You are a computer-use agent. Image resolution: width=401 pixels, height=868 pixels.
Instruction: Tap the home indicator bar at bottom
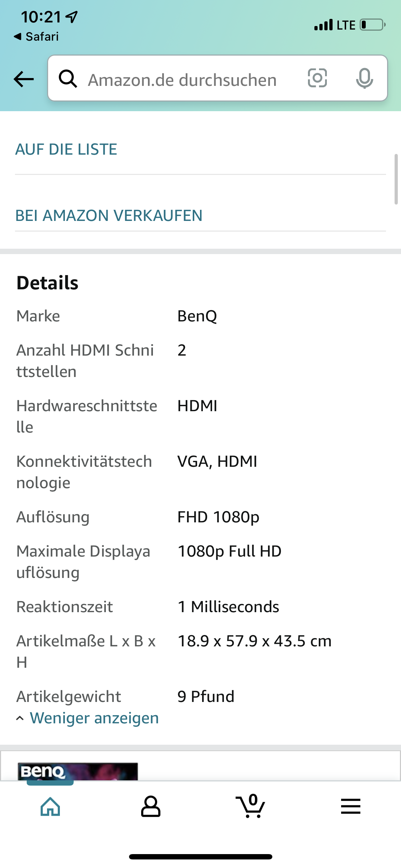coord(200,857)
